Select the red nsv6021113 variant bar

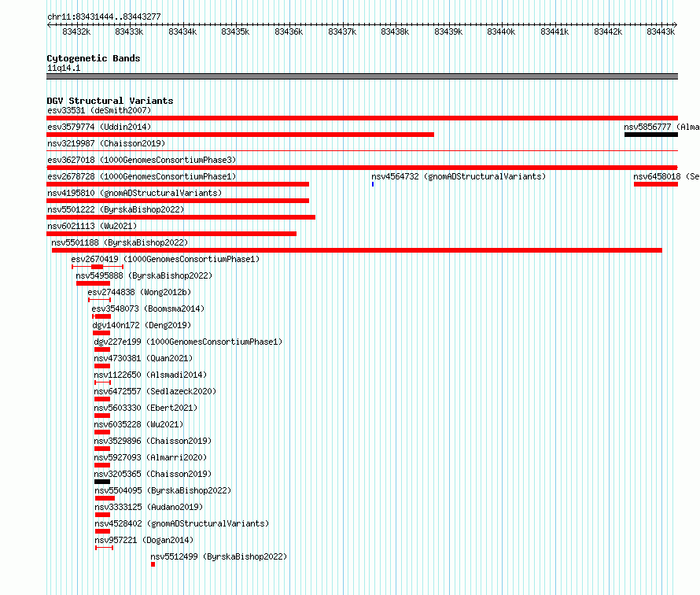[171, 234]
